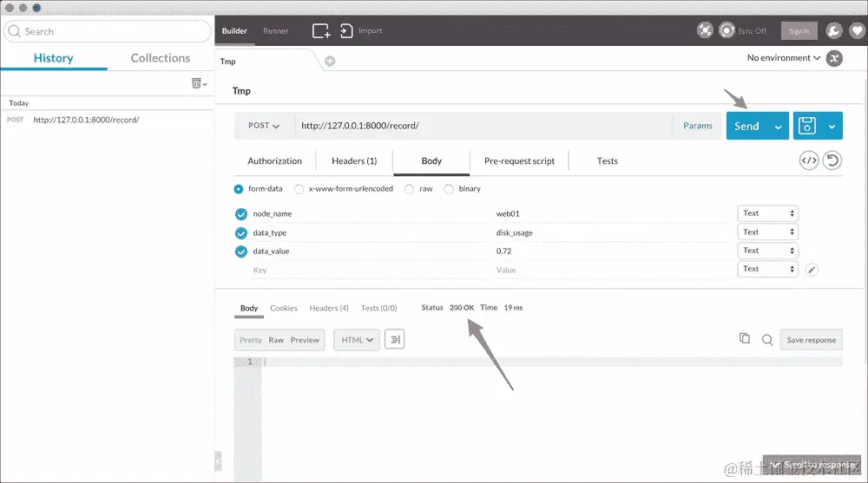This screenshot has height=483, width=868.
Task: Click the history trash delete icon
Action: [196, 83]
